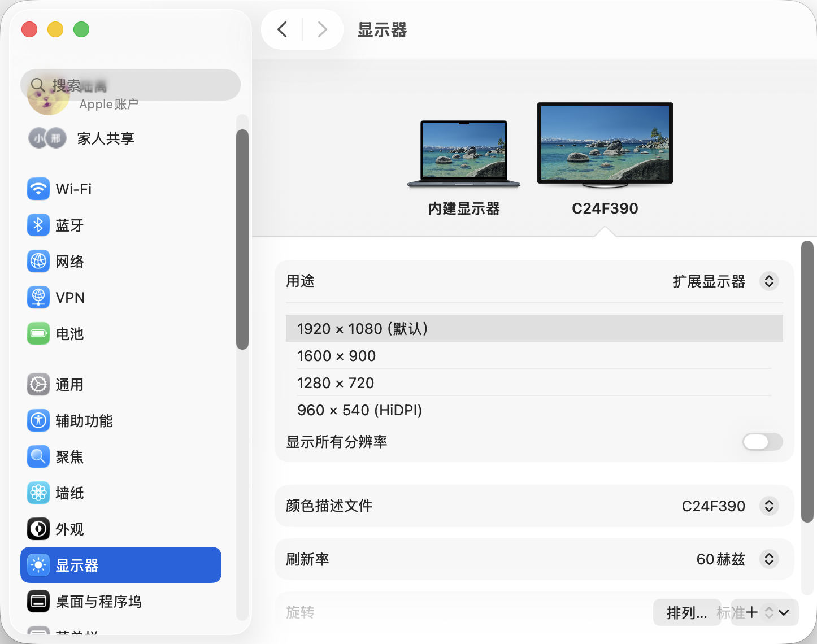Open the Battery settings icon
The width and height of the screenshot is (817, 644).
[38, 334]
